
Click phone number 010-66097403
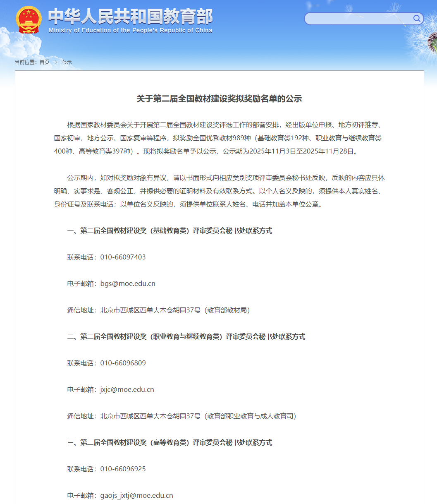point(123,257)
